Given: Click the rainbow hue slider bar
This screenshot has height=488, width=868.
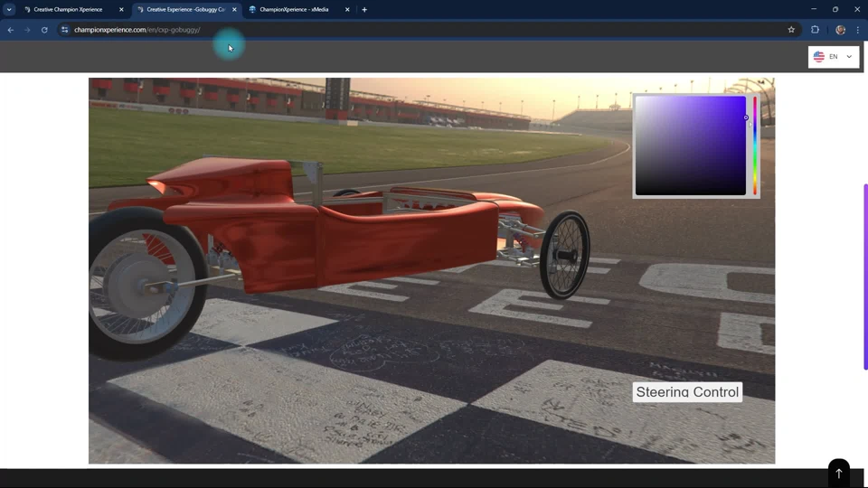Looking at the screenshot, I should (x=754, y=145).
